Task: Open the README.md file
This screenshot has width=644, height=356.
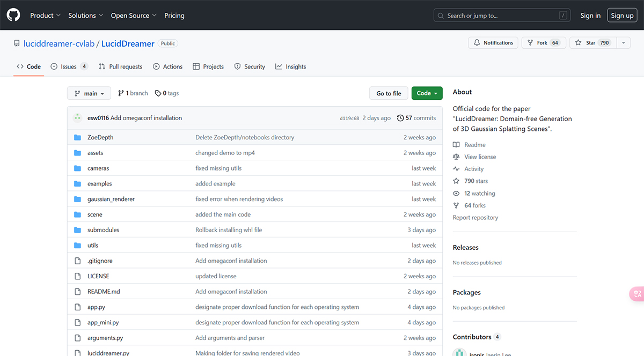Action: (104, 292)
